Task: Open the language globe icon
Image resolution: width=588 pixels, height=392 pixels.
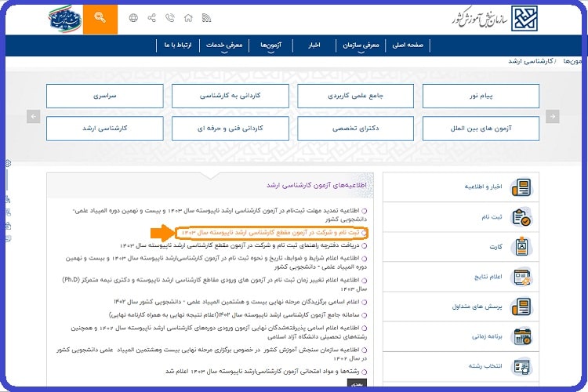Action: pyautogui.click(x=133, y=18)
